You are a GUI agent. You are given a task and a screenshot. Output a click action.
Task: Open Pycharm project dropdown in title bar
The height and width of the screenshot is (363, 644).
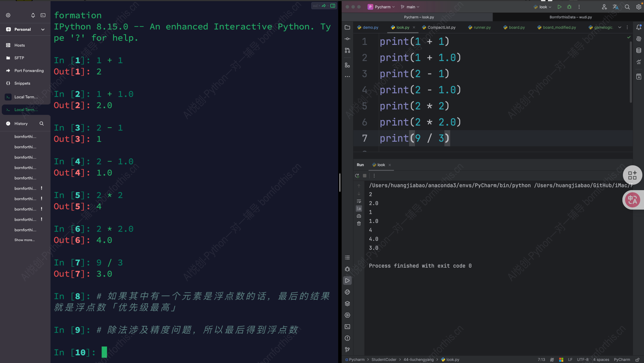(x=381, y=7)
